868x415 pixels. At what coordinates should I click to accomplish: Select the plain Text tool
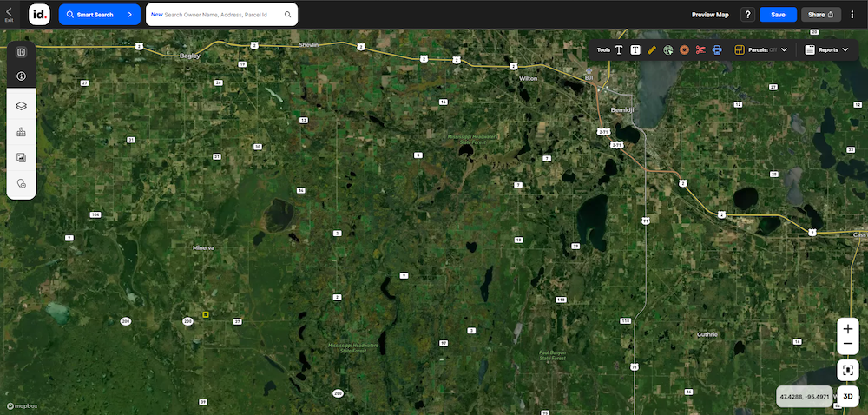click(x=619, y=50)
